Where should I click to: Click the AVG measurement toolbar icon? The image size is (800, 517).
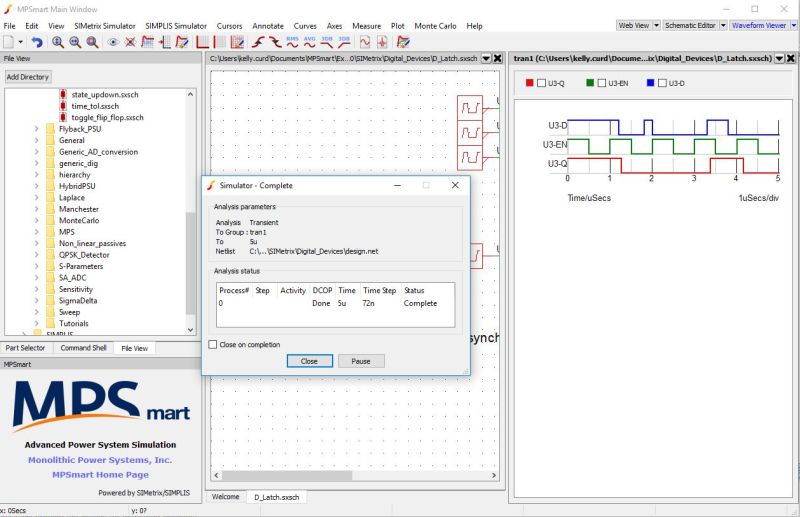click(309, 41)
